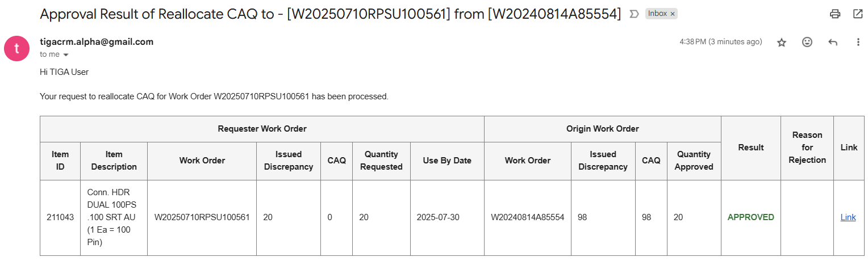Print this email with printer icon
This screenshot has width=868, height=261.
coord(835,14)
